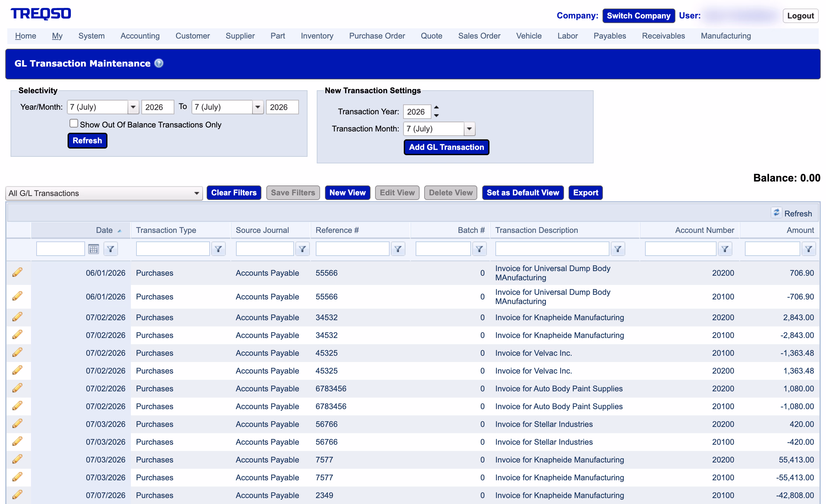Viewport: 826px width, 504px height.
Task: Click the Reference # filter funnel
Action: 398,249
